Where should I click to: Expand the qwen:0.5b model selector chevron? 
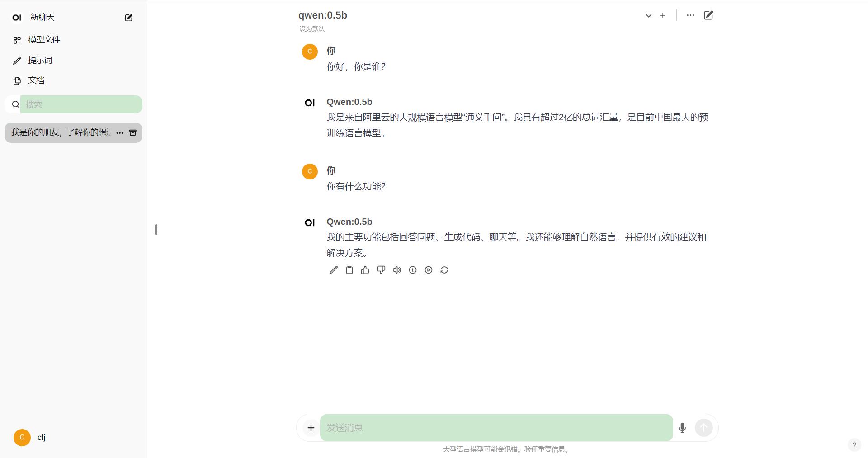tap(648, 15)
